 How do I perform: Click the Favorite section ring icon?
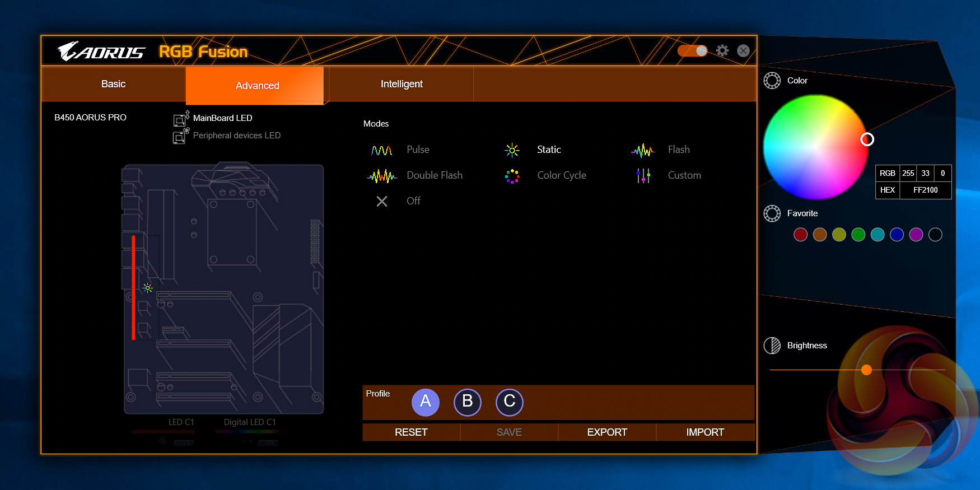(x=772, y=213)
